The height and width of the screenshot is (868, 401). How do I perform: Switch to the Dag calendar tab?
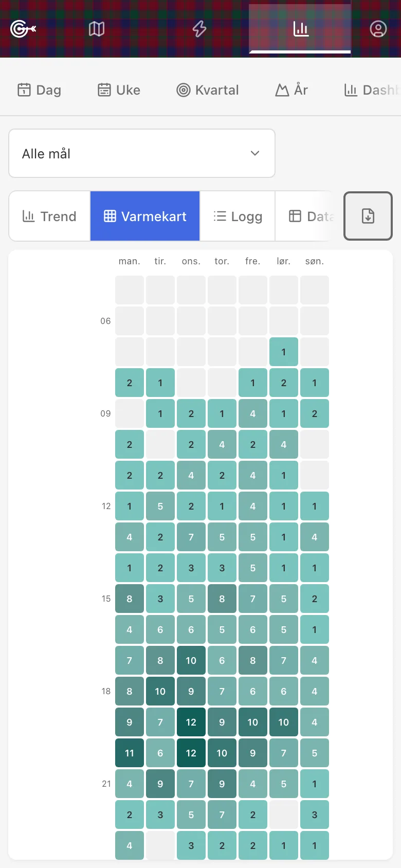click(40, 90)
